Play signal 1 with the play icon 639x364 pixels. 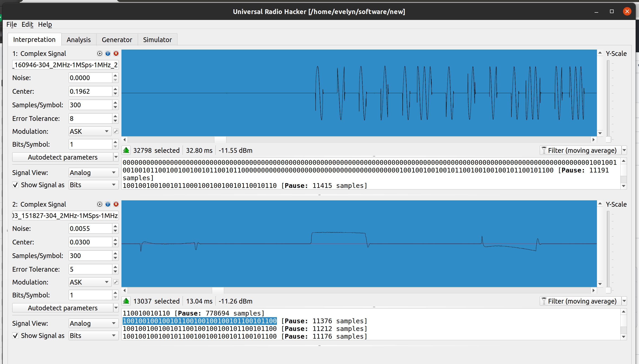tap(99, 53)
